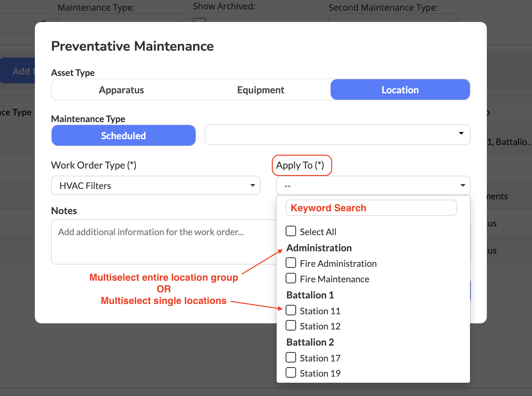Check the Select All checkbox
The height and width of the screenshot is (396, 532).
(291, 231)
